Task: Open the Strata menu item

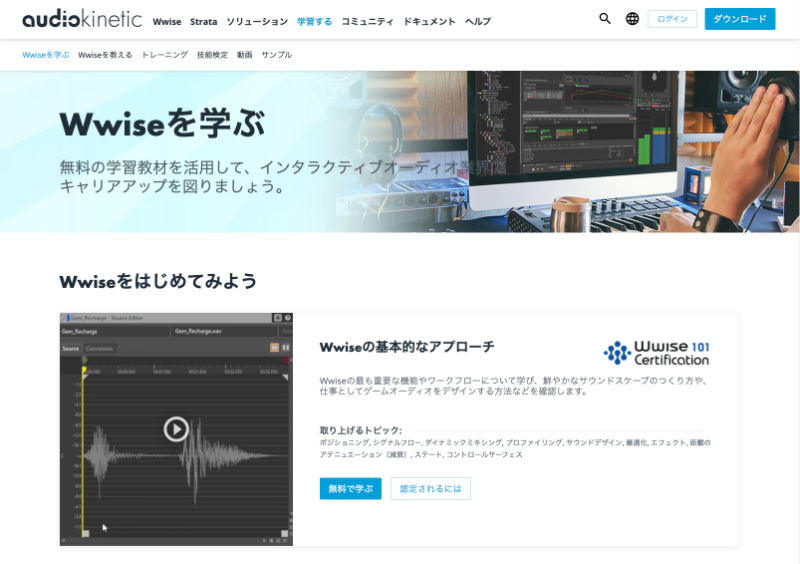Action: (x=203, y=21)
